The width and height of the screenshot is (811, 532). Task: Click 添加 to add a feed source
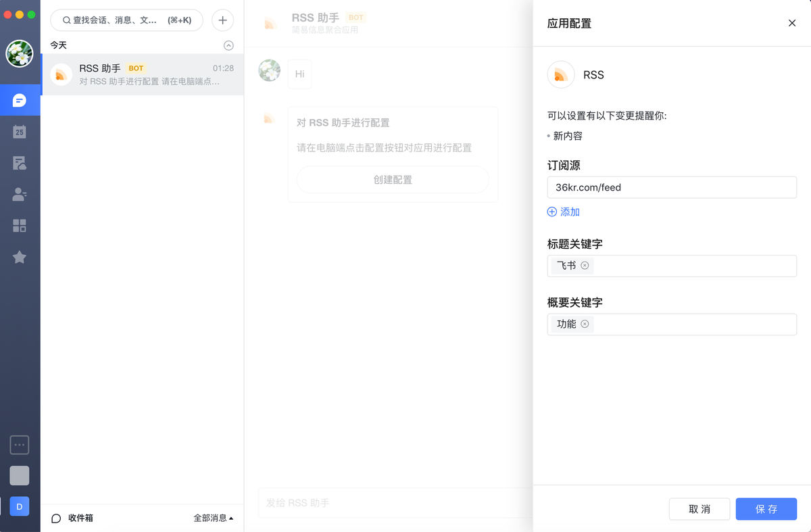click(564, 212)
